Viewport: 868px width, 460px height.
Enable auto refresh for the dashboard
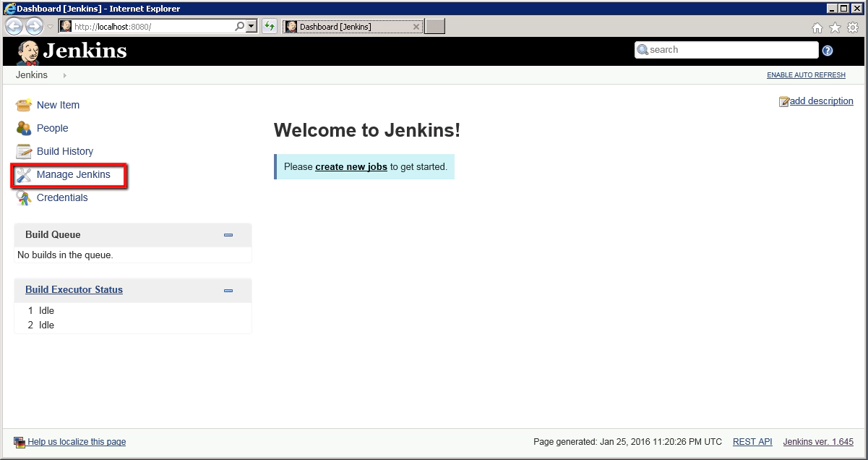tap(805, 74)
